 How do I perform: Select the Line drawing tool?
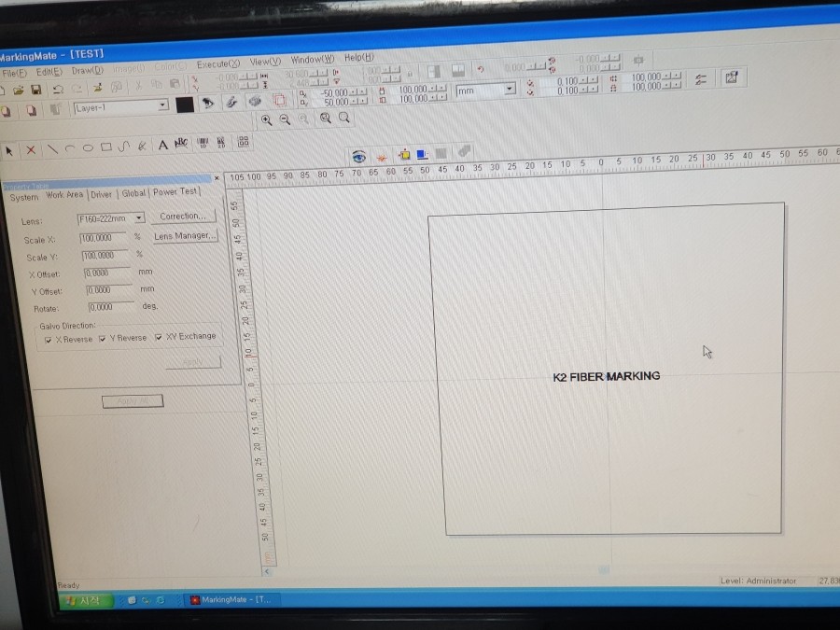(x=51, y=147)
